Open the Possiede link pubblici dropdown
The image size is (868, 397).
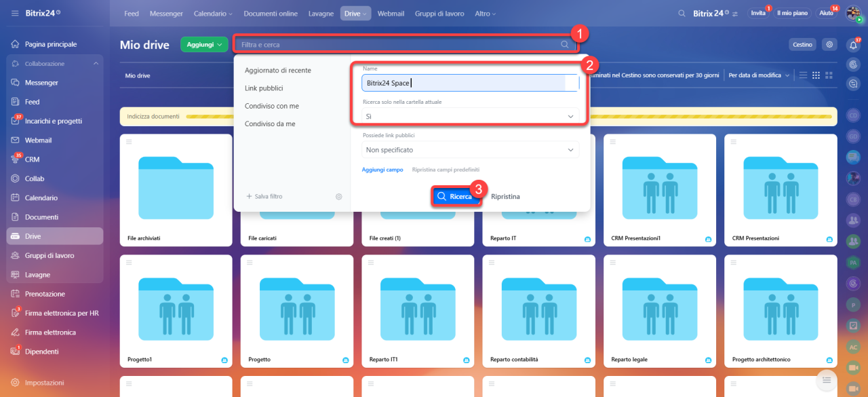(471, 150)
